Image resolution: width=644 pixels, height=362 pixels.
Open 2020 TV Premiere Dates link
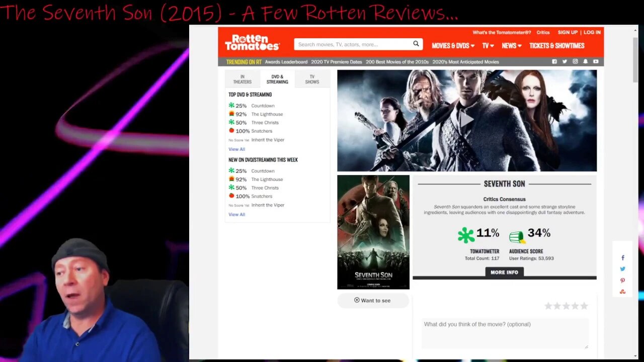click(337, 62)
